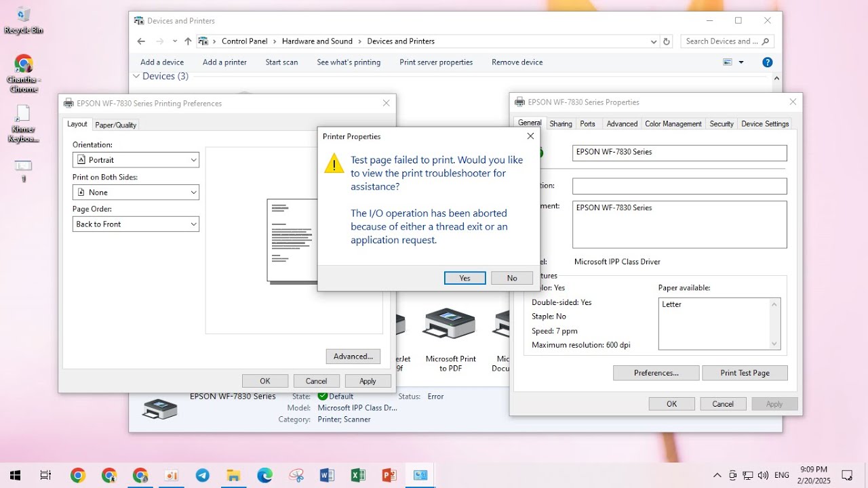Open File Explorer from the taskbar

[x=233, y=475]
